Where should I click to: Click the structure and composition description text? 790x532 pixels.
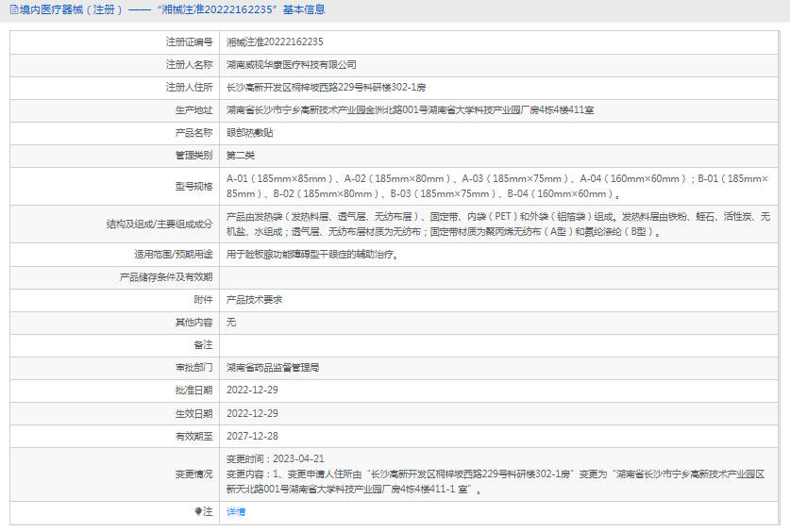click(498, 224)
